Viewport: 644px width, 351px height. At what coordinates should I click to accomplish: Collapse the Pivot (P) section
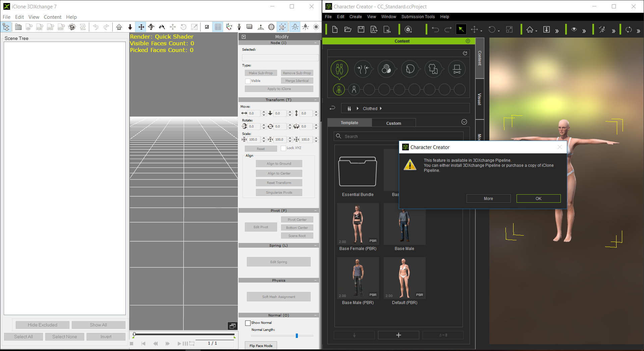pyautogui.click(x=316, y=210)
